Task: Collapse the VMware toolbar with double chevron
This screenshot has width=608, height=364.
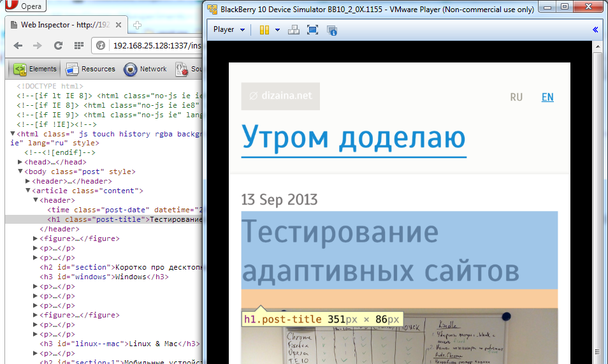Action: coord(595,30)
